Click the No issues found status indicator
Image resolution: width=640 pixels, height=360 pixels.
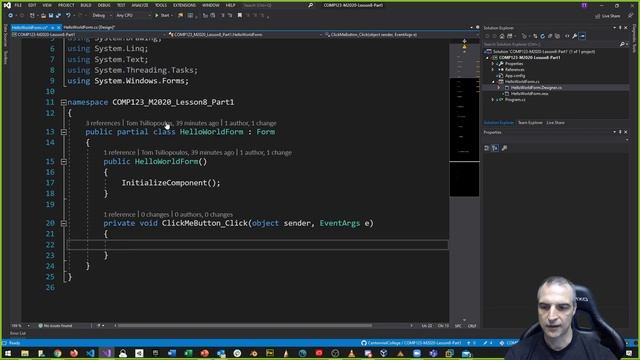pos(55,326)
